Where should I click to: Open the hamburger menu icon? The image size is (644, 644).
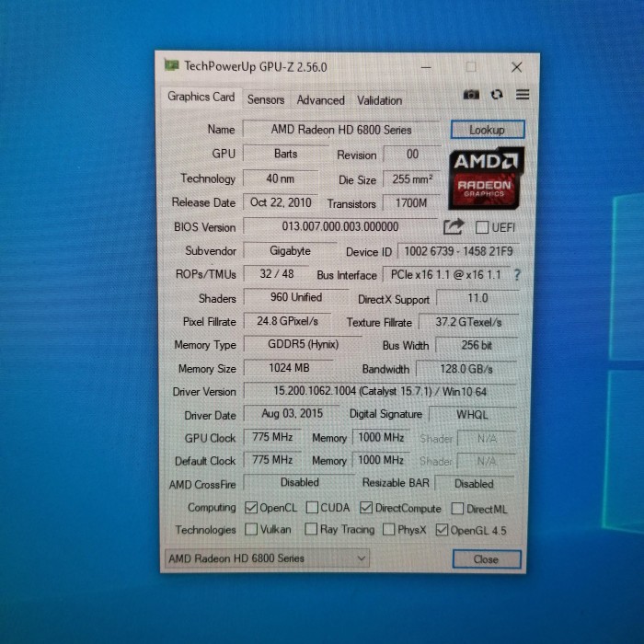pyautogui.click(x=523, y=95)
